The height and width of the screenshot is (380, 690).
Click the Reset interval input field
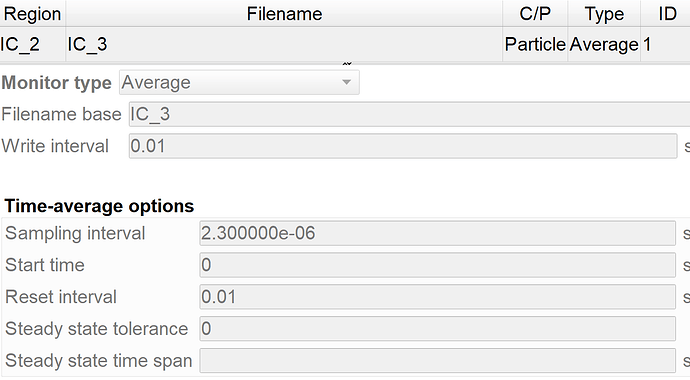(x=437, y=297)
